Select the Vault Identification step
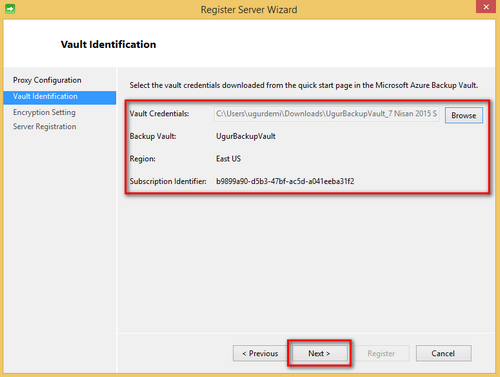Screen dimensions: 500x377 pos(60,97)
